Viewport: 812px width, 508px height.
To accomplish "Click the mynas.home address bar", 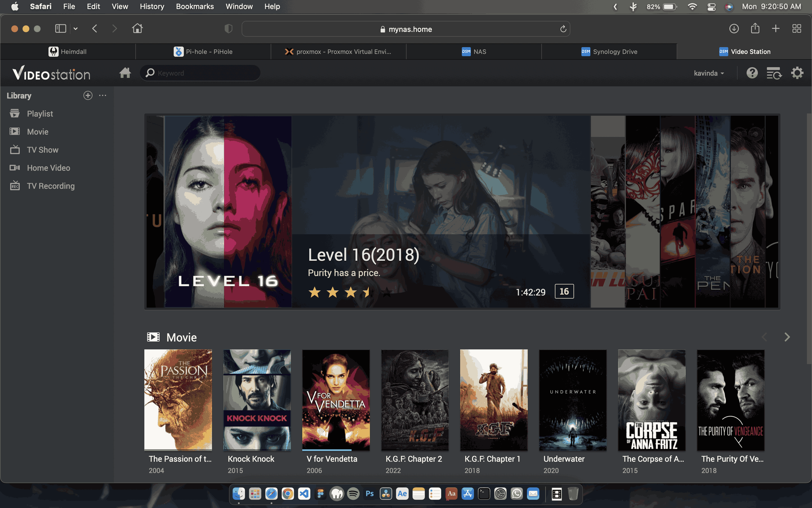I will pos(406,29).
